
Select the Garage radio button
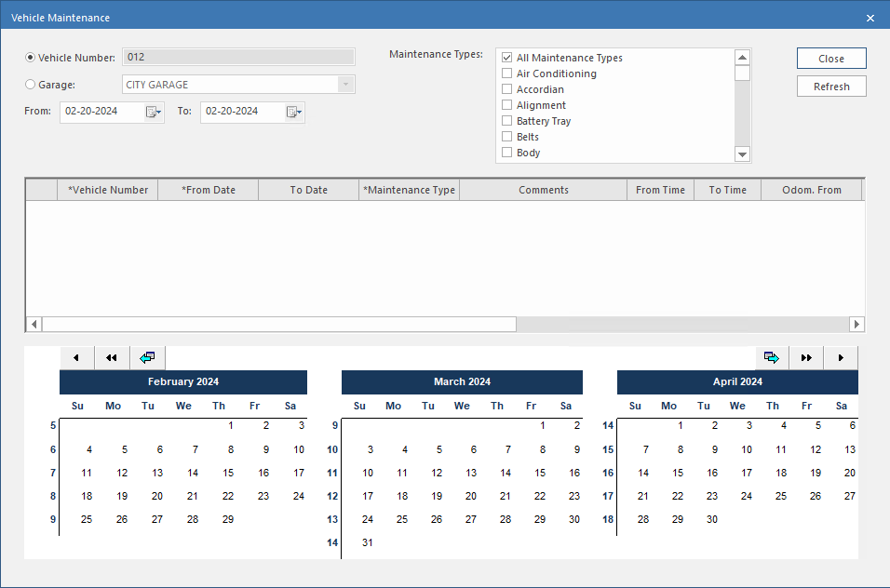[x=31, y=85]
